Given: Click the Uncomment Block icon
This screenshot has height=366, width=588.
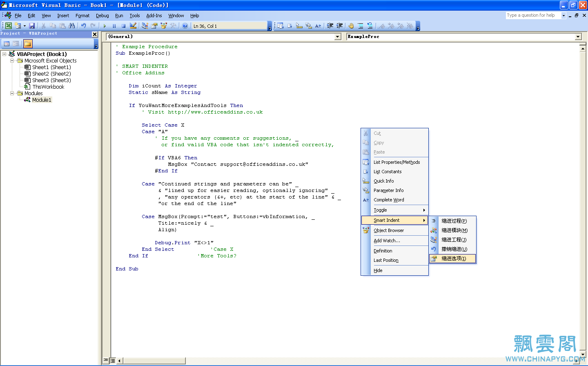Looking at the screenshot, I should point(370,25).
